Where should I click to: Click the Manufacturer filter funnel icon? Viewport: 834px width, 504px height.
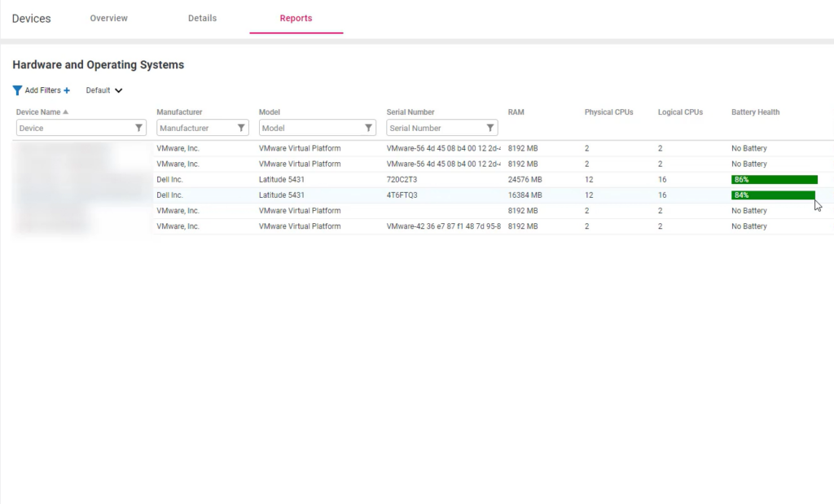click(x=241, y=128)
